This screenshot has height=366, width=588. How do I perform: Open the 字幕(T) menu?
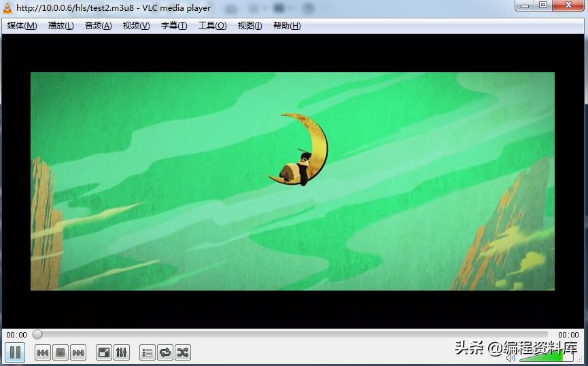174,26
